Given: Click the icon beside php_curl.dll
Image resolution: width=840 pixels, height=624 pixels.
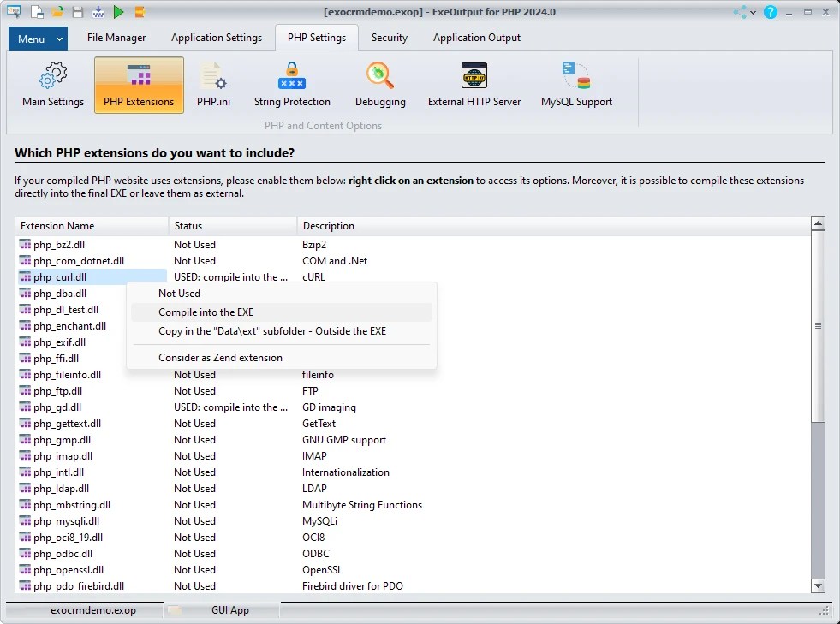Looking at the screenshot, I should (25, 277).
